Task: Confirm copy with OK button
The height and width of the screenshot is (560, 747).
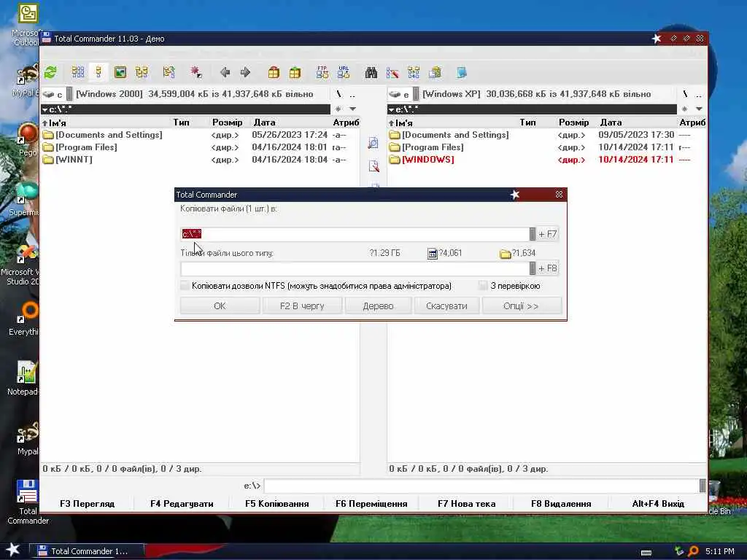Action: [220, 306]
